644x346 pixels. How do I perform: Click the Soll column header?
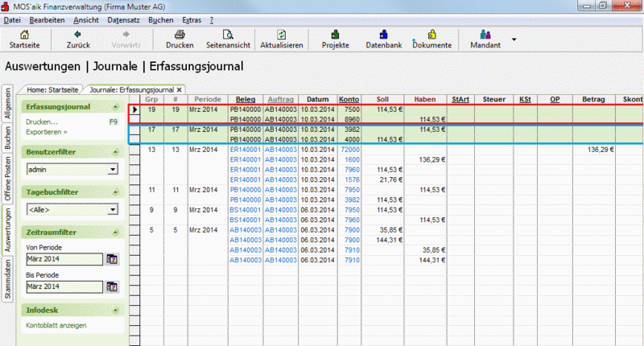[x=382, y=99]
